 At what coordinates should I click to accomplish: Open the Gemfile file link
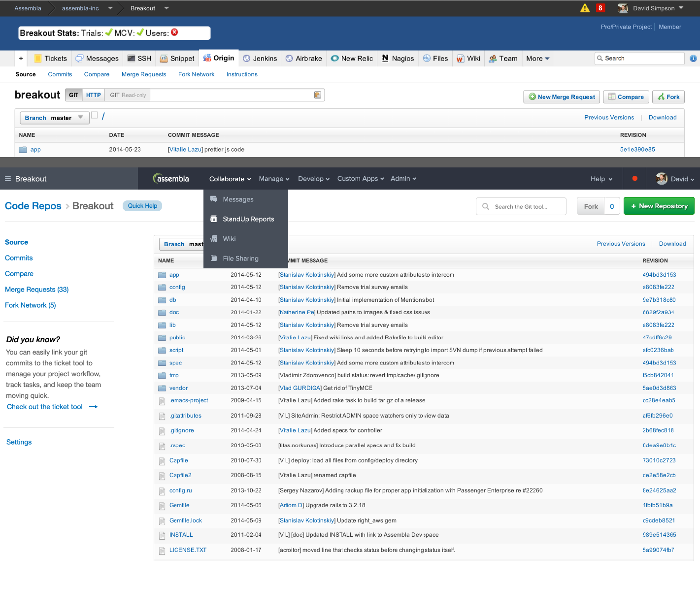click(x=179, y=505)
